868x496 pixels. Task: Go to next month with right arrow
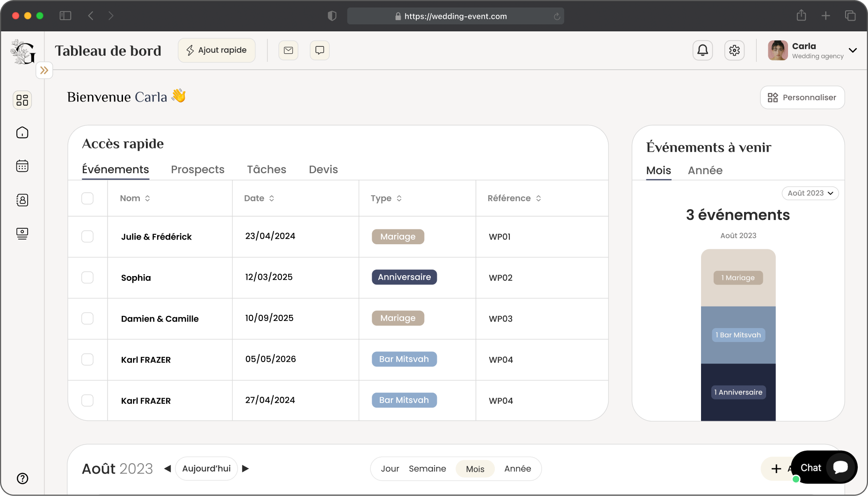point(246,468)
